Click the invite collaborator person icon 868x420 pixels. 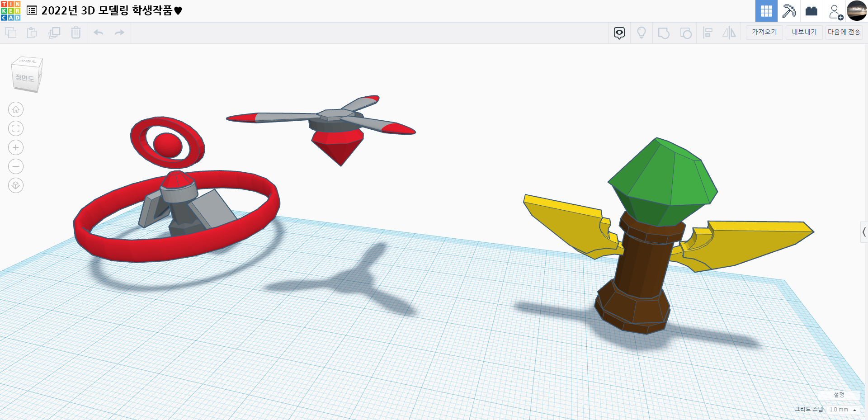pyautogui.click(x=835, y=11)
